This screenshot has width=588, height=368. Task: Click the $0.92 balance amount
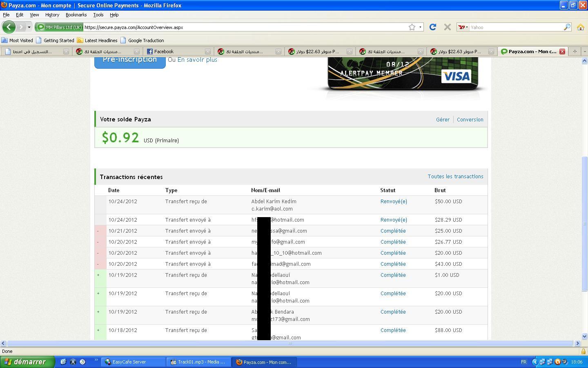coord(120,137)
